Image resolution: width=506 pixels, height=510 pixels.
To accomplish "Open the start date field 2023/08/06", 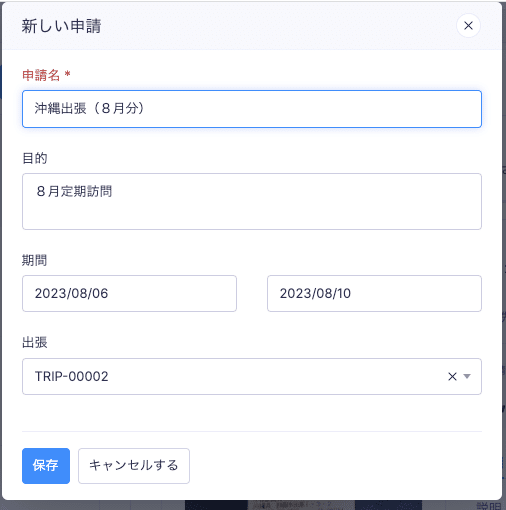I will point(129,293).
